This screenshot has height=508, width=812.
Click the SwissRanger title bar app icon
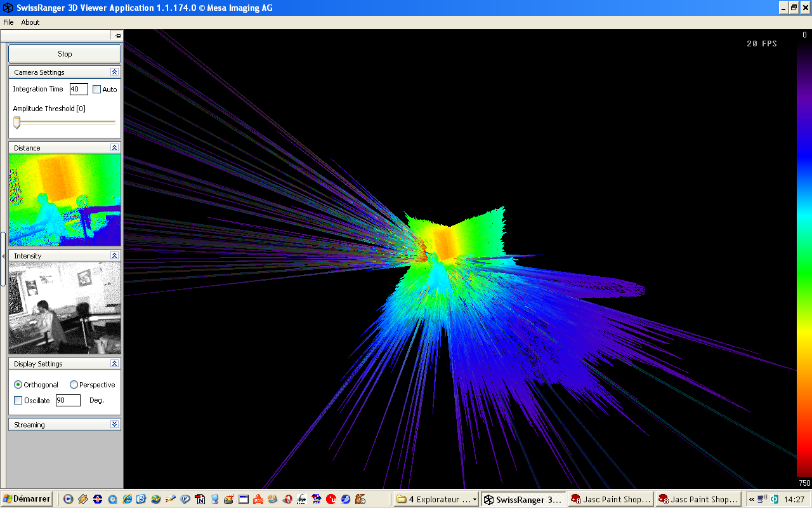[8, 8]
